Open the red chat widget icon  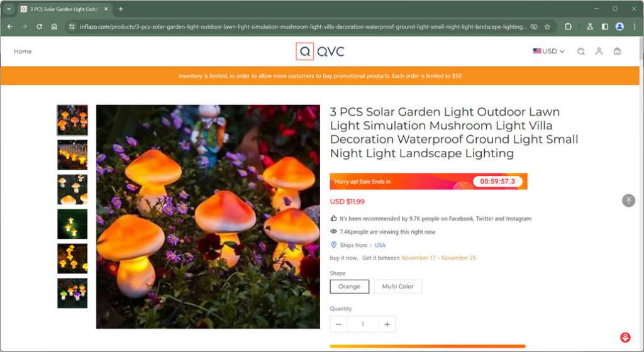(x=625, y=338)
